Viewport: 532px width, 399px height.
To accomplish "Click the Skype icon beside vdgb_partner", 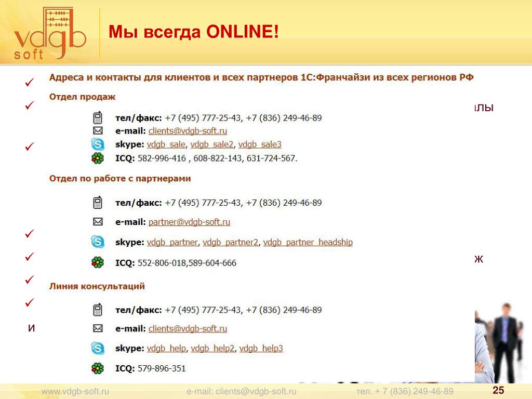I will coord(98,242).
